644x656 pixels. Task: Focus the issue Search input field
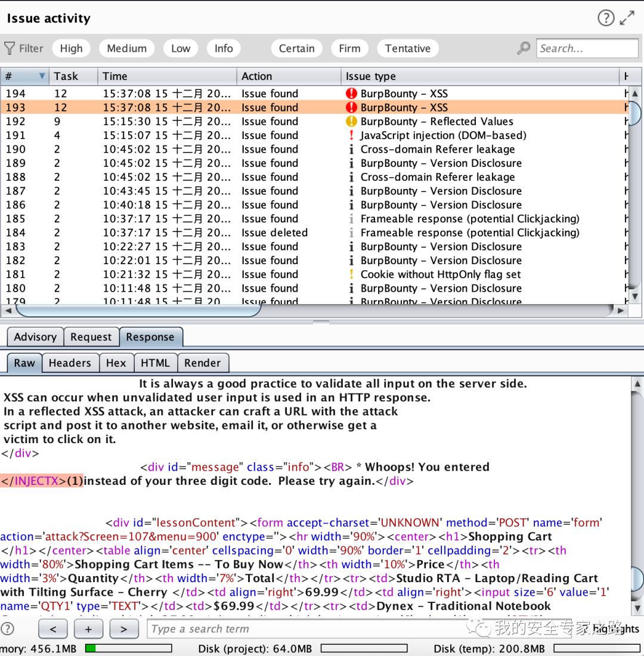tap(587, 48)
